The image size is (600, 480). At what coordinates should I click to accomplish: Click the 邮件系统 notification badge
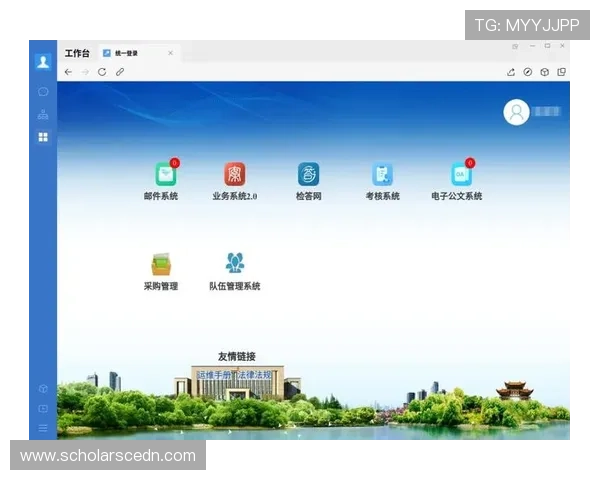(174, 163)
